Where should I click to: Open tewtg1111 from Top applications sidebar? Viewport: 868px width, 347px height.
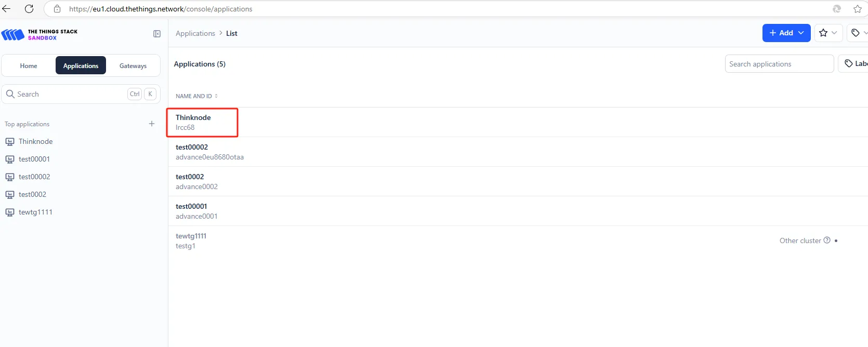point(35,212)
